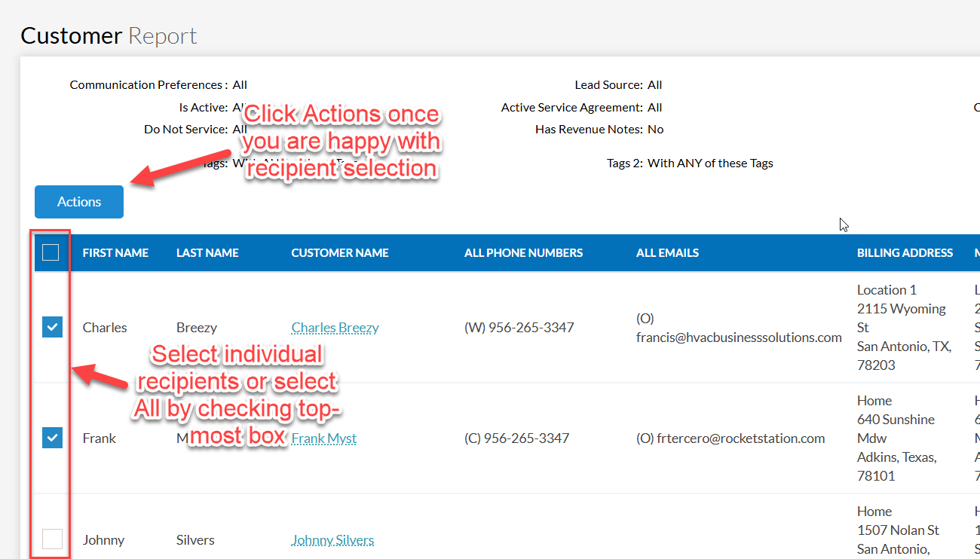The height and width of the screenshot is (559, 980).
Task: Click Frank's cell phone number
Action: click(x=516, y=438)
